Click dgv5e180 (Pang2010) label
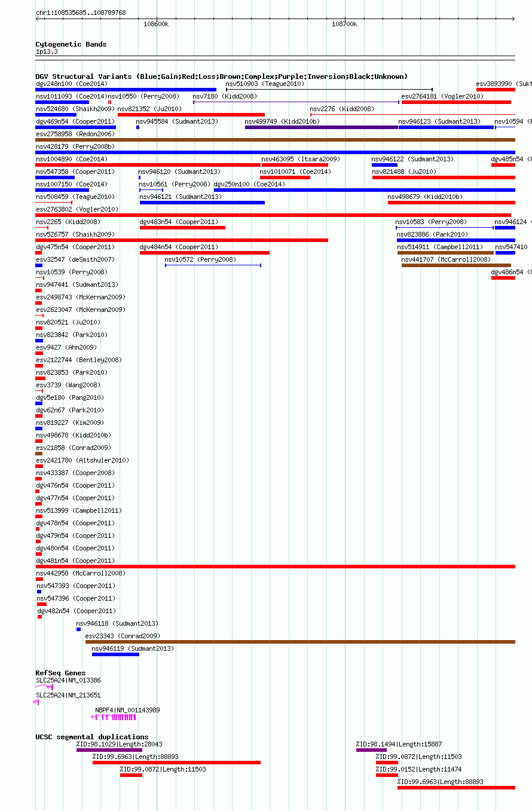The height and width of the screenshot is (811, 532). [70, 398]
